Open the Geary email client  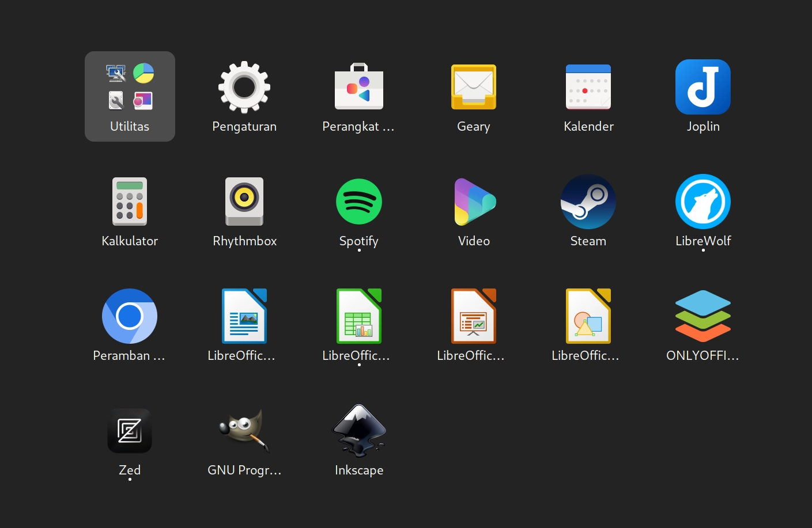474,87
